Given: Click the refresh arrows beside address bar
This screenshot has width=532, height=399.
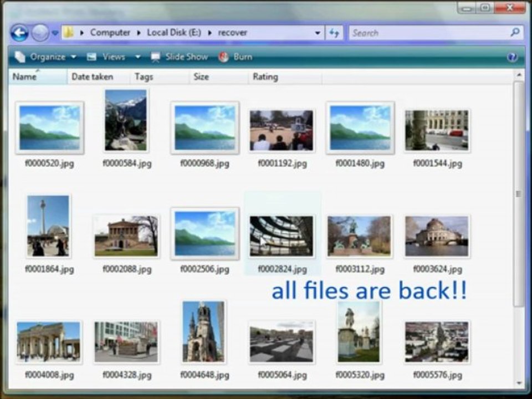Looking at the screenshot, I should [x=334, y=33].
